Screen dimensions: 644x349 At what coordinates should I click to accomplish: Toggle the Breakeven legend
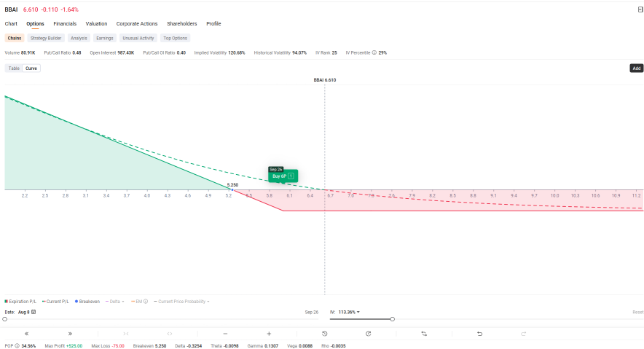pos(87,302)
